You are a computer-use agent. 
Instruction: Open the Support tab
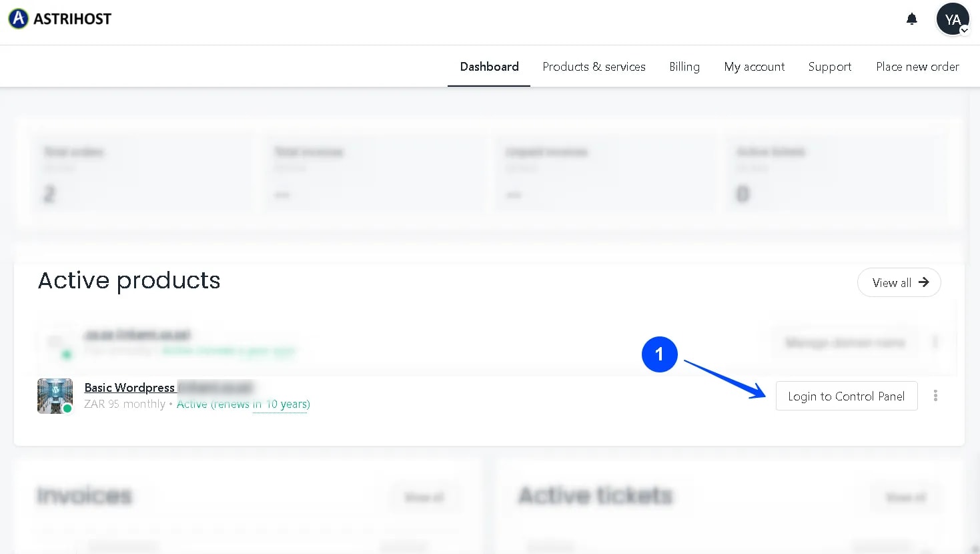(x=829, y=66)
